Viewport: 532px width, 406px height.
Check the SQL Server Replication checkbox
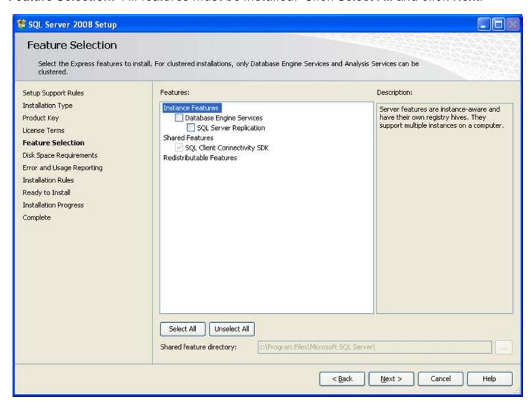point(191,127)
